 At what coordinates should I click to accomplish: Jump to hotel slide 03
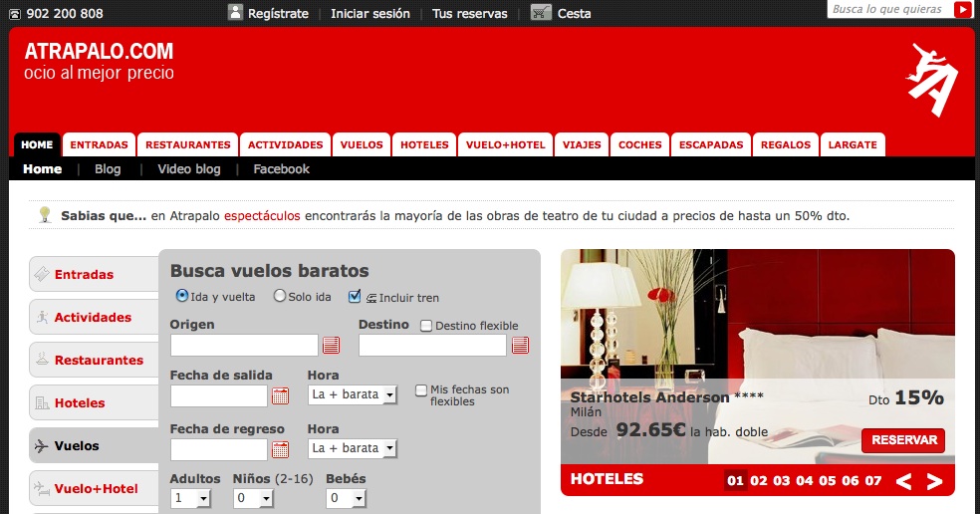pos(781,481)
